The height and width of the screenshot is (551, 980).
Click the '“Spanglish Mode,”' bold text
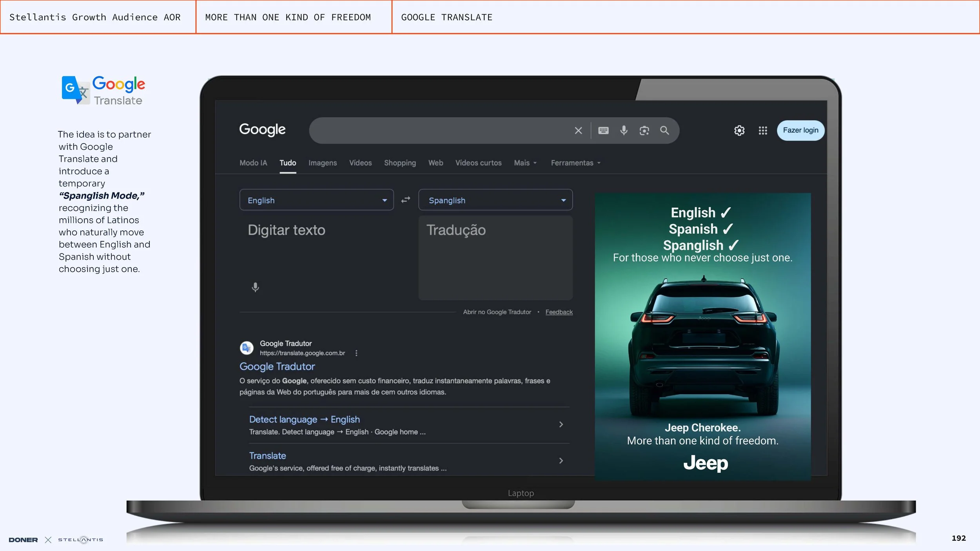click(102, 196)
